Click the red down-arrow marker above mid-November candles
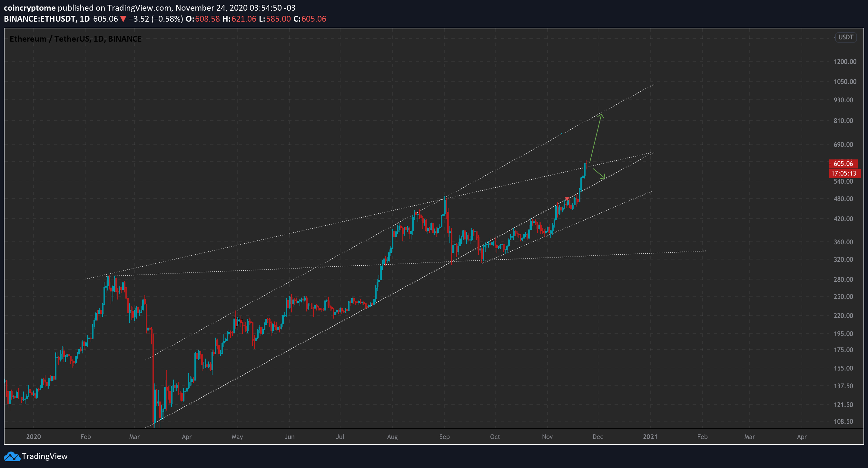This screenshot has height=468, width=868. coord(567,199)
